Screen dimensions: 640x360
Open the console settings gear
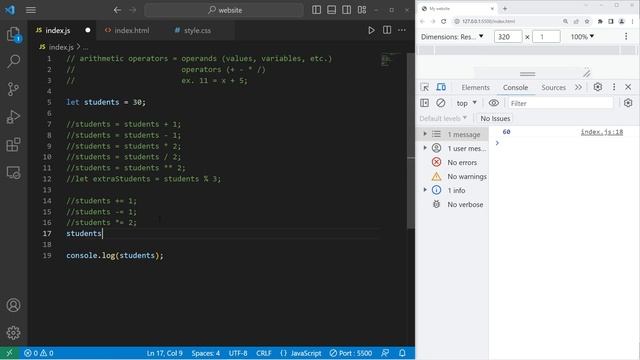[x=628, y=103]
